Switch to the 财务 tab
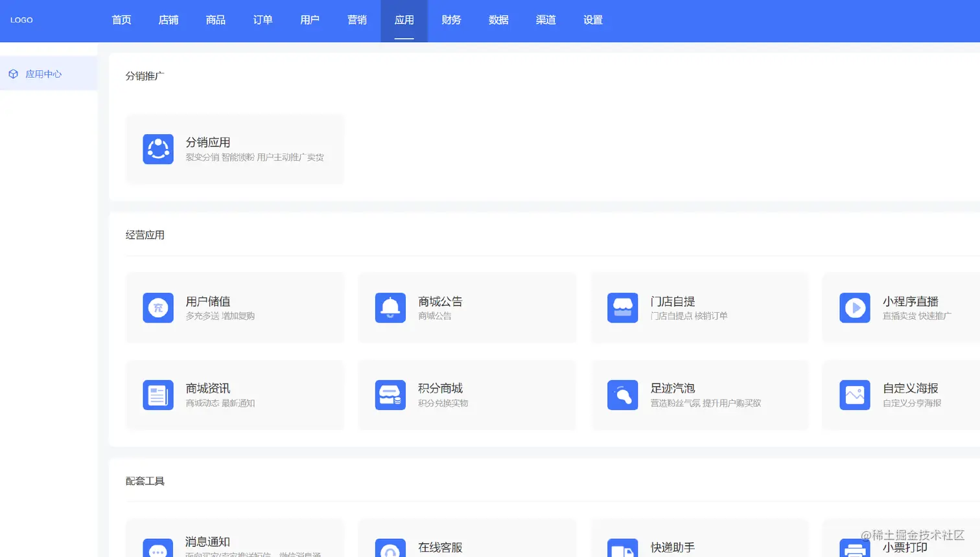Screen dimensions: 980x557 [x=451, y=20]
